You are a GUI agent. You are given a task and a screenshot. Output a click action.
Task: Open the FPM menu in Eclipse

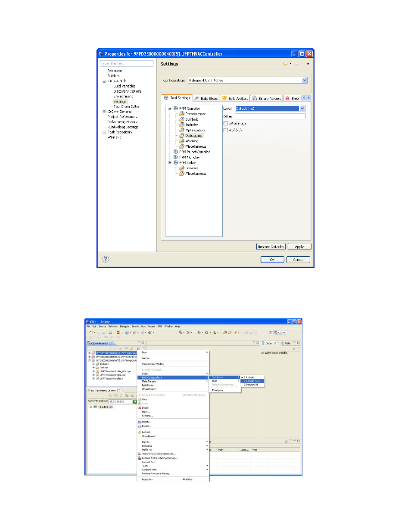pyautogui.click(x=160, y=327)
